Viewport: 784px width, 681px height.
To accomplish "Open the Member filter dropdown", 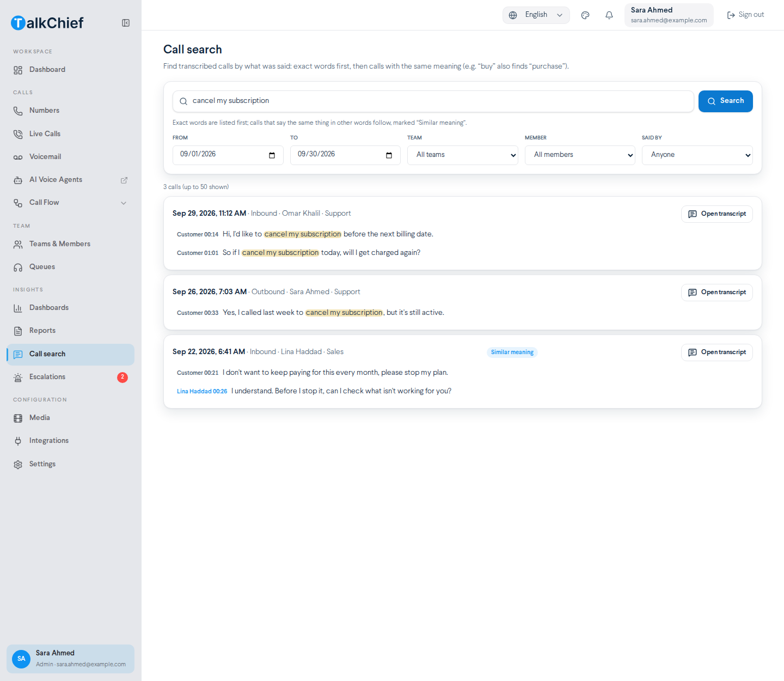I will tap(580, 155).
